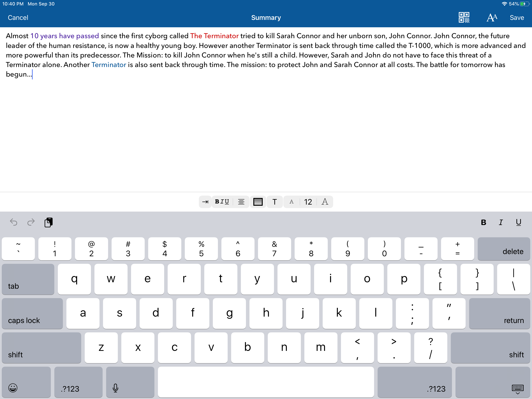The height and width of the screenshot is (399, 532).
Task: Tap the dictation microphone key
Action: click(x=115, y=388)
